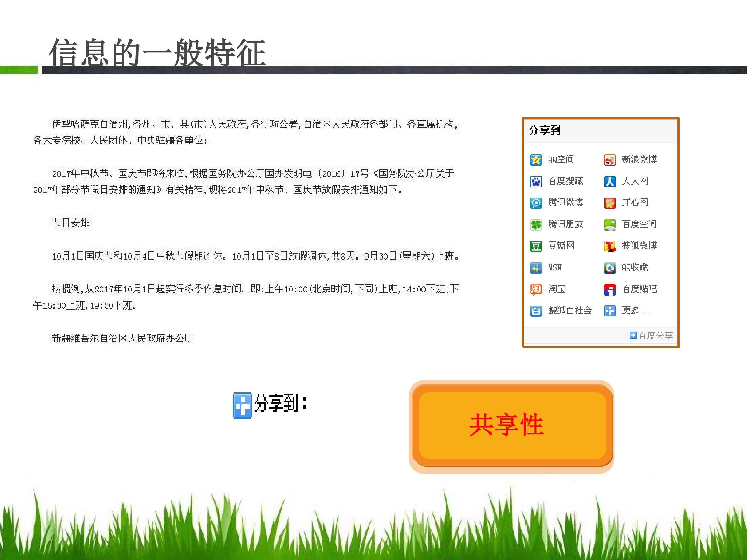Click the 腾讯微博 icon
Image resolution: width=747 pixels, height=560 pixels.
click(536, 203)
